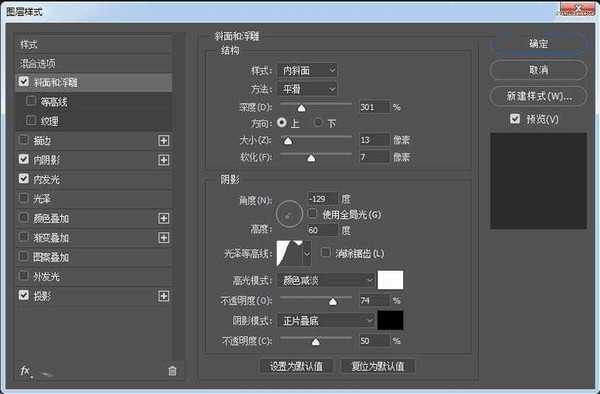The height and width of the screenshot is (394, 600).
Task: Uncheck the 投影 checkbox
Action: (x=24, y=295)
